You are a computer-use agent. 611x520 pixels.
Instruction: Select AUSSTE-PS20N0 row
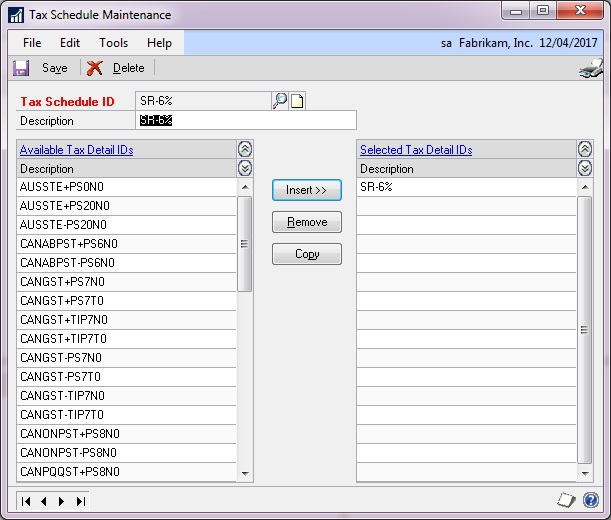[127, 225]
